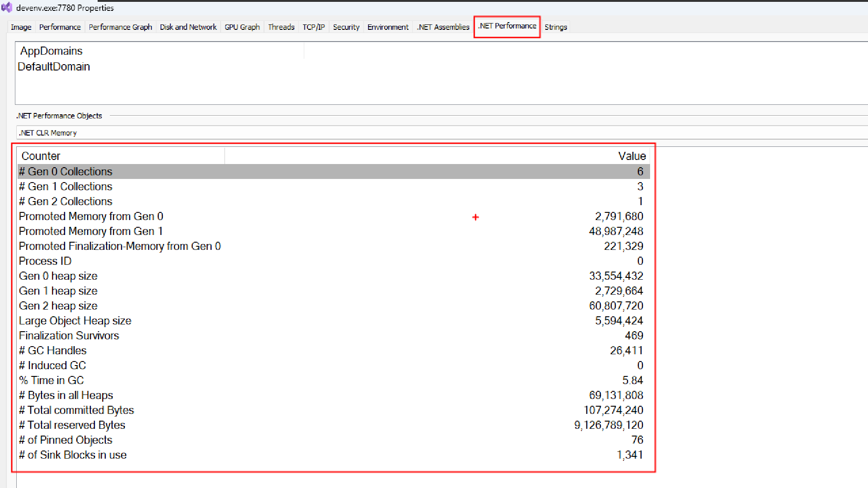The height and width of the screenshot is (488, 868).
Task: Switch to the Environment tab
Action: [388, 27]
